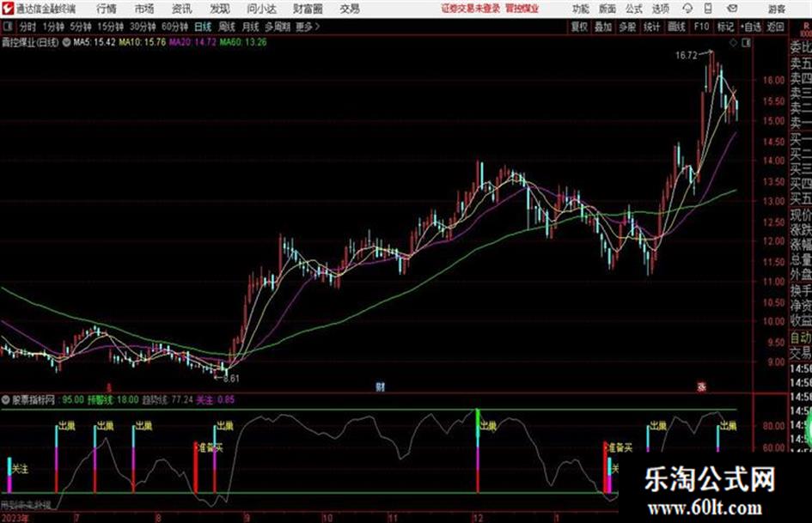Screen dimensions: 812x523
Task: Click the 8.61 low price label
Action: click(231, 379)
